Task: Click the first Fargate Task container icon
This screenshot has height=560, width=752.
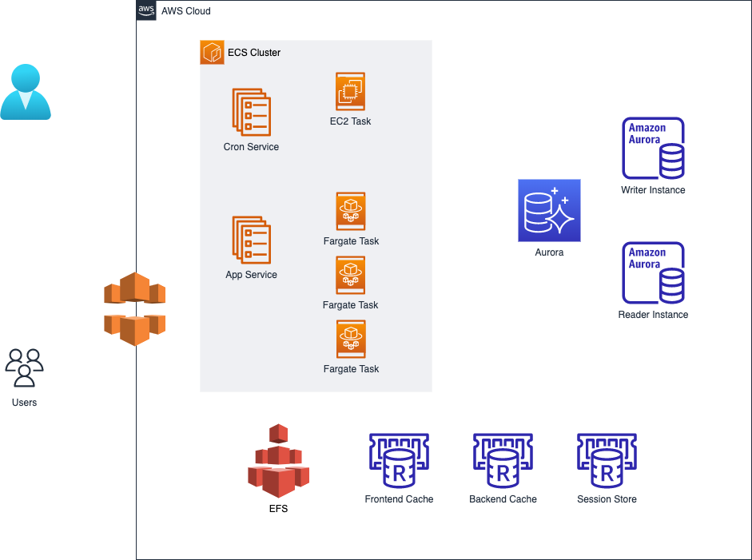Action: coord(351,209)
